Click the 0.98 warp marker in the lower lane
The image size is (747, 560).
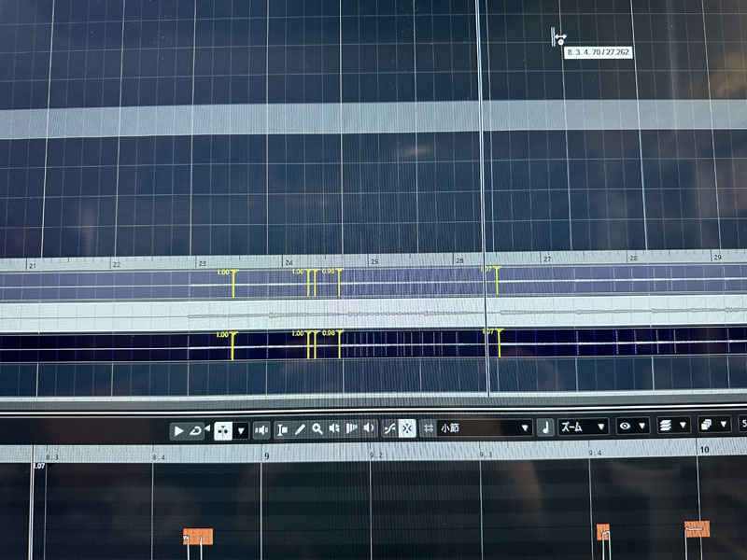tap(339, 344)
